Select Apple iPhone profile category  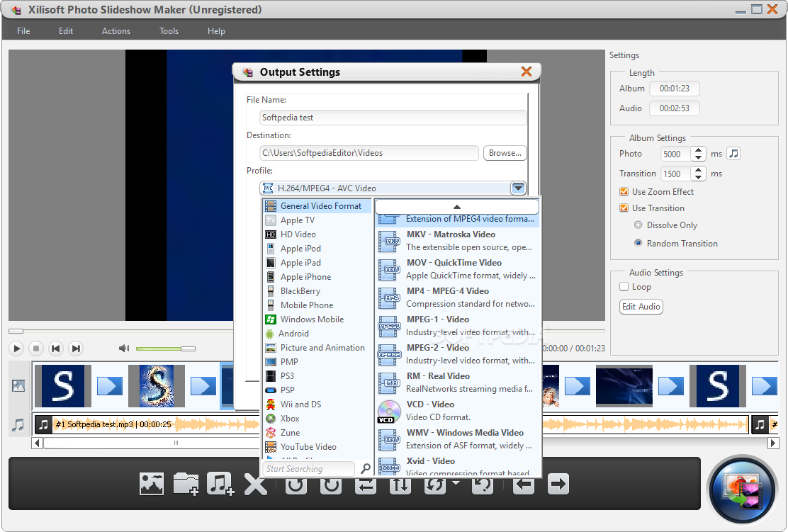pos(317,277)
